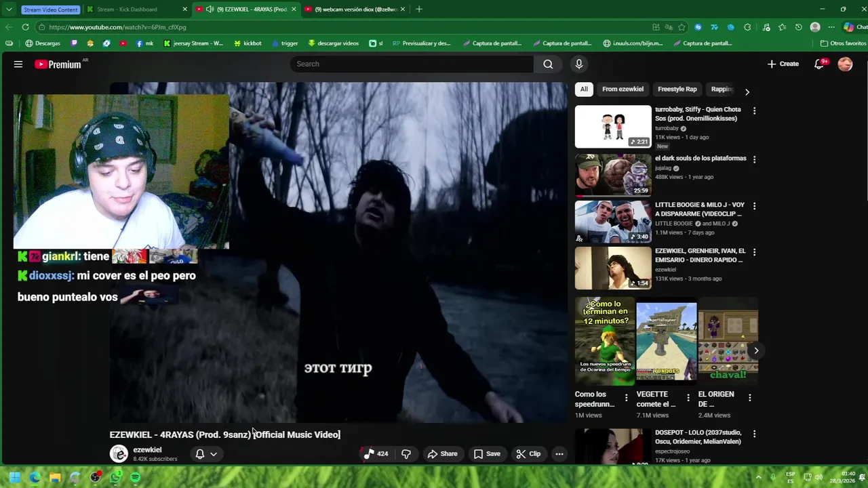Open turrobaby Quien Chota Sos thumbnail

(613, 127)
